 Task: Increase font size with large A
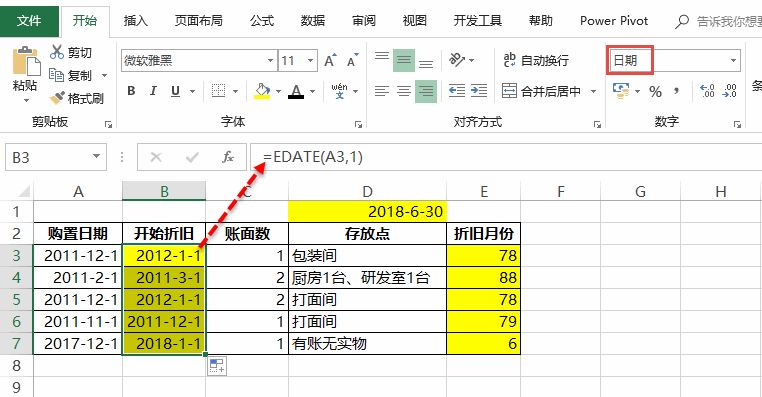[x=330, y=60]
